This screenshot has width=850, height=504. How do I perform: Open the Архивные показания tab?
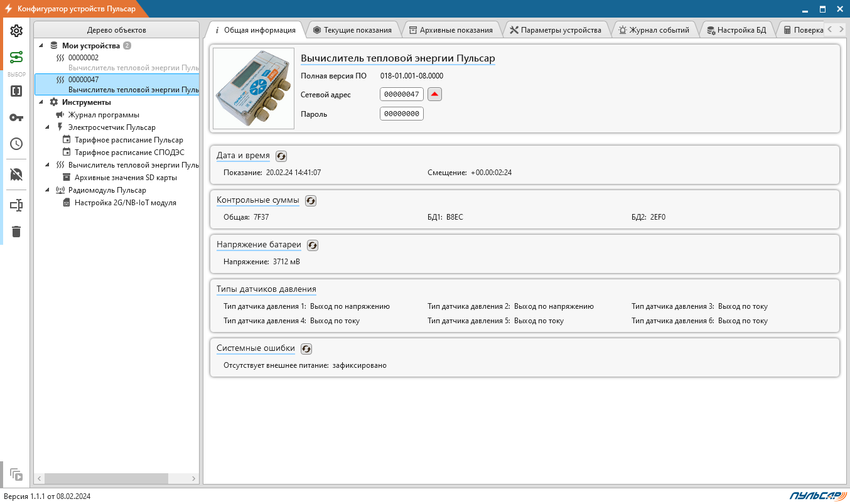point(451,29)
